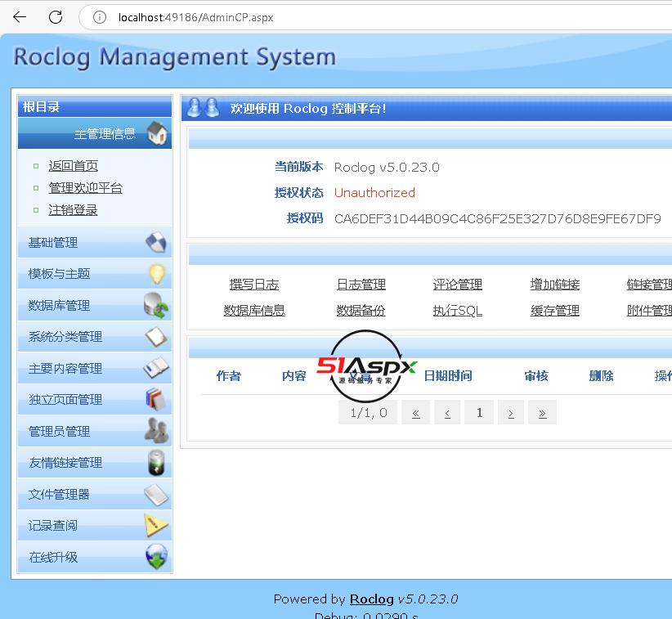Expand the 主要内容管理 sidebar section
Image resolution: width=672 pixels, height=619 pixels.
coord(95,368)
